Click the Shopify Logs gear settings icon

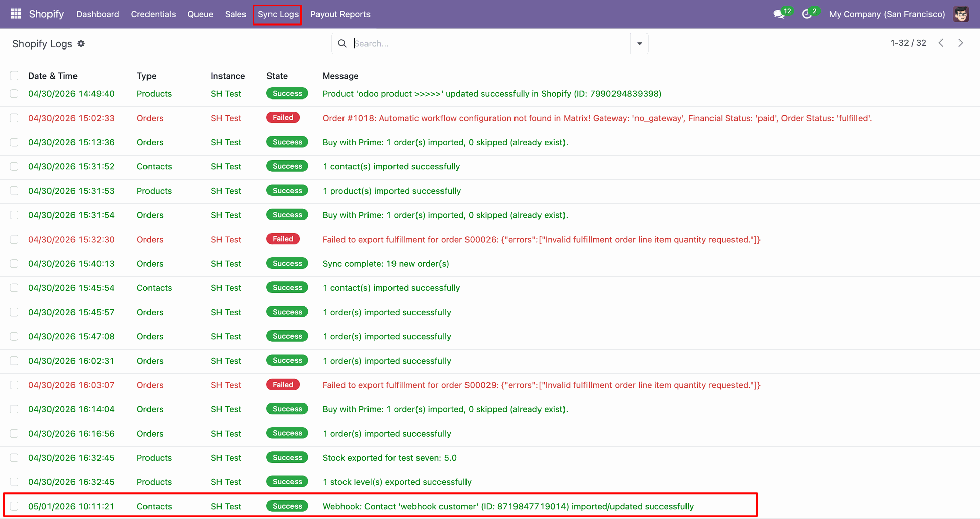[x=81, y=44]
